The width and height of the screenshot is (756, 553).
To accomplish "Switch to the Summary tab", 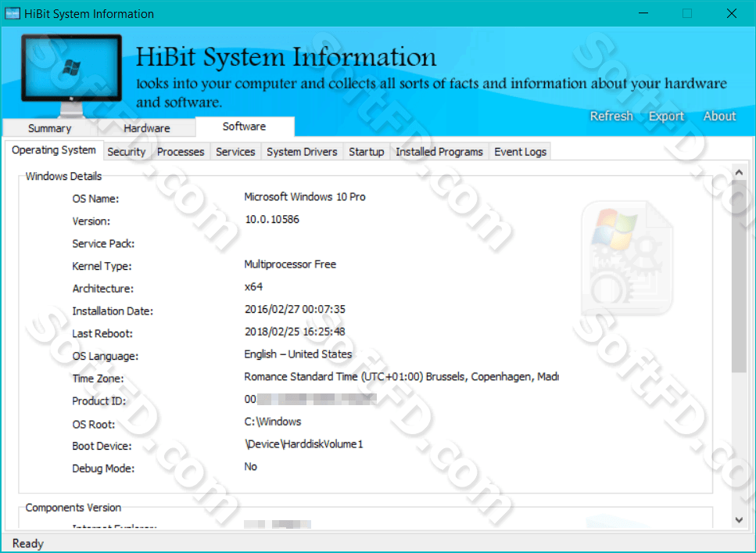I will tap(50, 128).
